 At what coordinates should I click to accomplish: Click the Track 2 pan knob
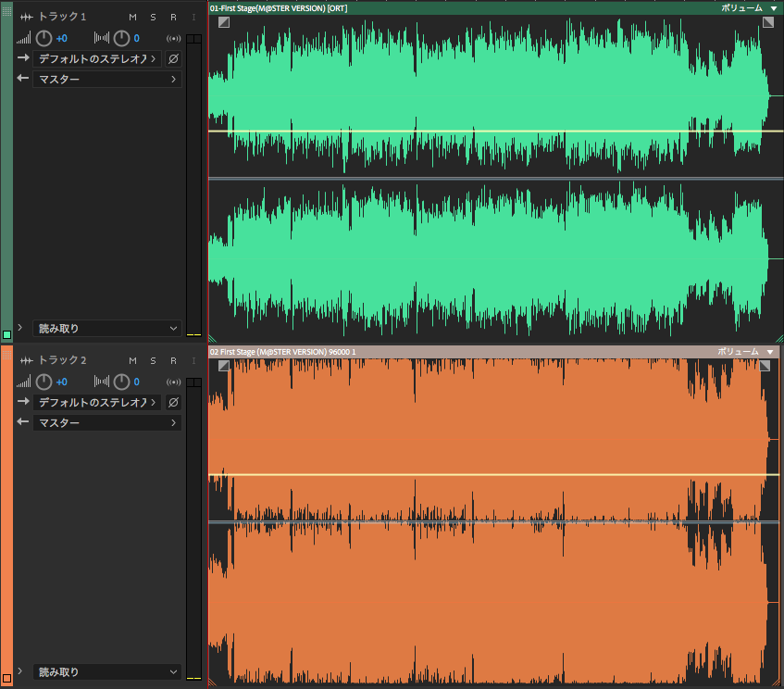121,382
